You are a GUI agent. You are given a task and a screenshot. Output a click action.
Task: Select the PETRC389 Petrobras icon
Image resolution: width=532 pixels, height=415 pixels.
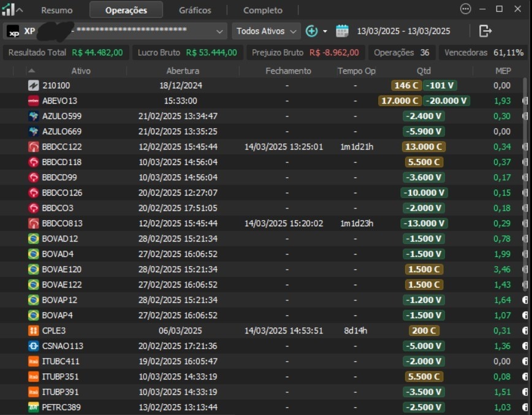(x=34, y=407)
